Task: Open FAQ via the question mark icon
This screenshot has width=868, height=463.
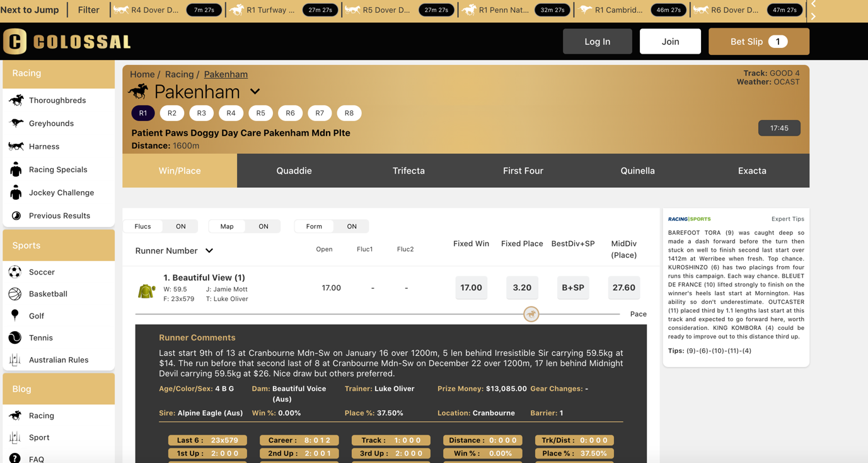Action: coord(15,459)
